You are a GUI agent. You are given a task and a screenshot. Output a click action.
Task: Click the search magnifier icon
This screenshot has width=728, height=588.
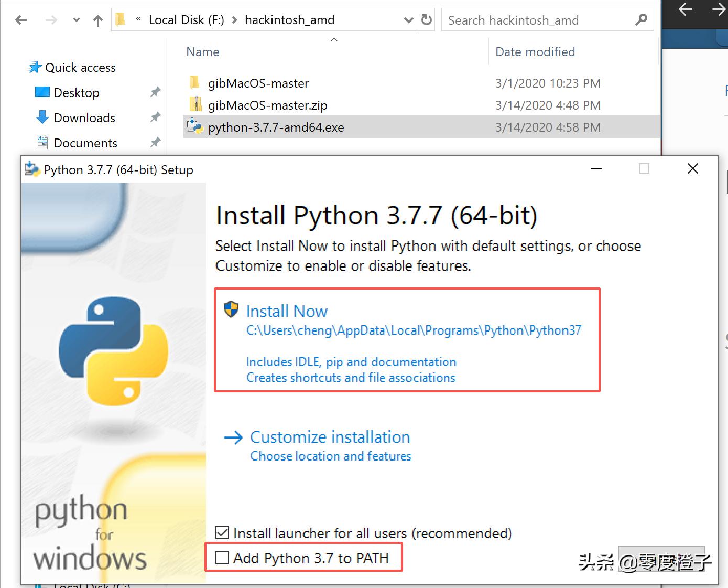[x=640, y=20]
